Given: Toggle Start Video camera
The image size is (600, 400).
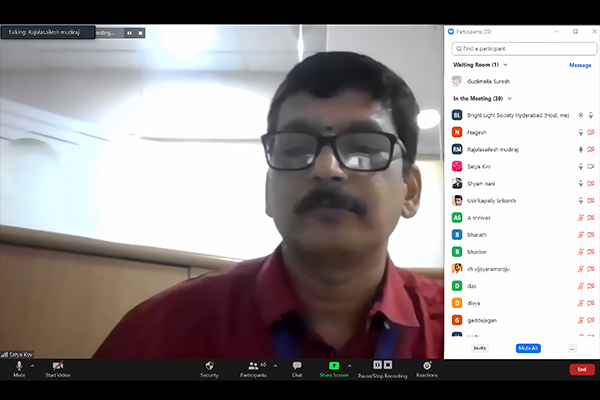Looking at the screenshot, I should click(58, 366).
